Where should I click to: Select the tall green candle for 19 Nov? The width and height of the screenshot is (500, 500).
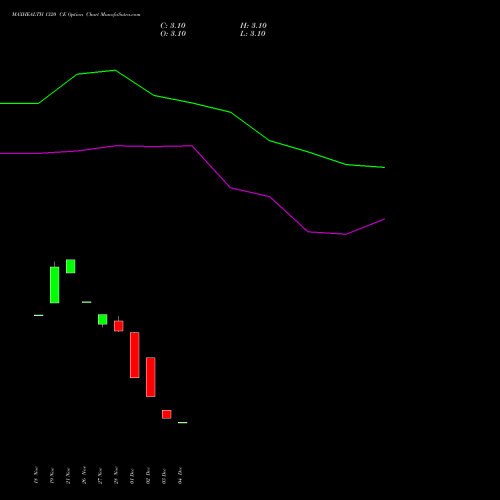(55, 285)
